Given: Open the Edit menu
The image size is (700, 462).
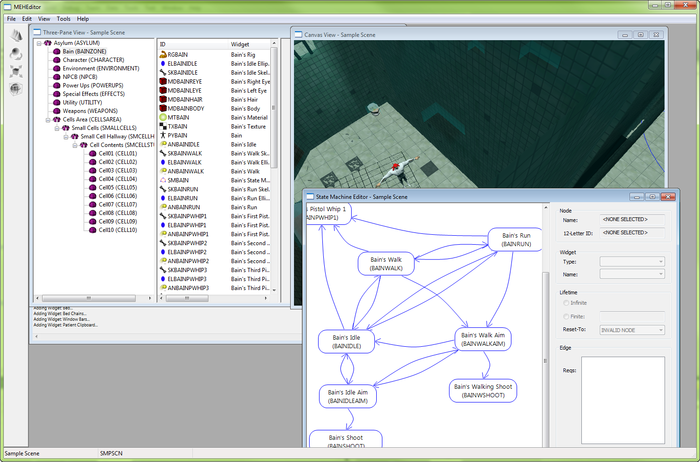Looking at the screenshot, I should (x=27, y=19).
